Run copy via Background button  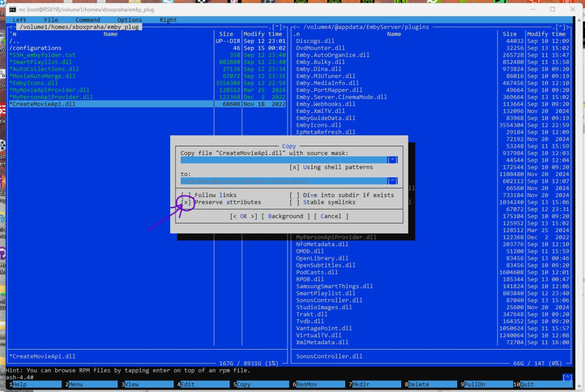pos(286,216)
